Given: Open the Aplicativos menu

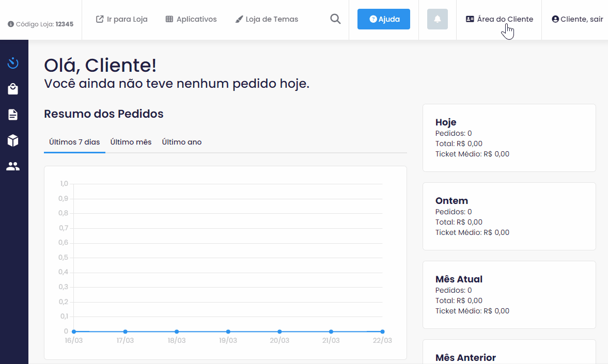Looking at the screenshot, I should pos(191,19).
